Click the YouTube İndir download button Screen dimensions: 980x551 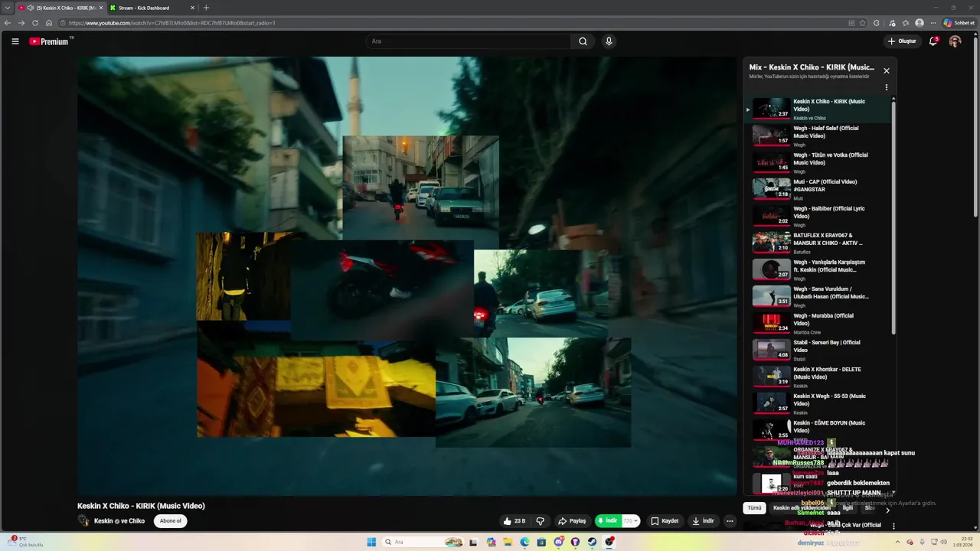tap(703, 521)
